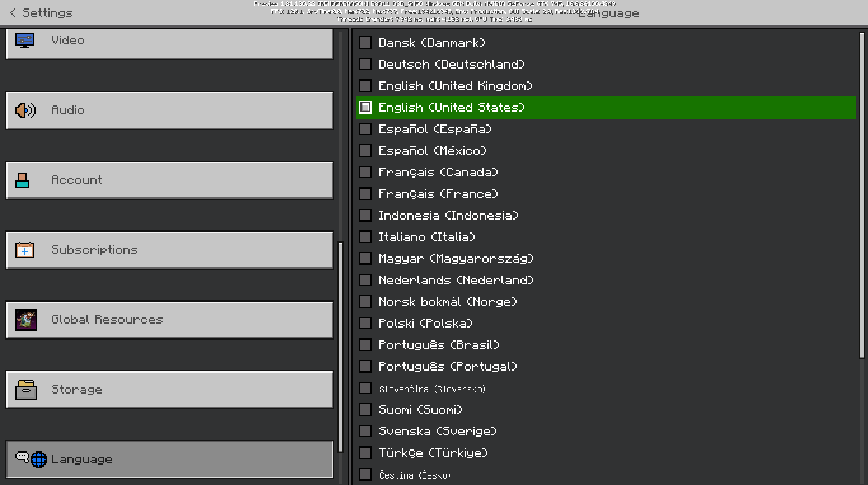Toggle the English (United States) checkbox
Viewport: 868px width, 485px height.
pos(365,107)
